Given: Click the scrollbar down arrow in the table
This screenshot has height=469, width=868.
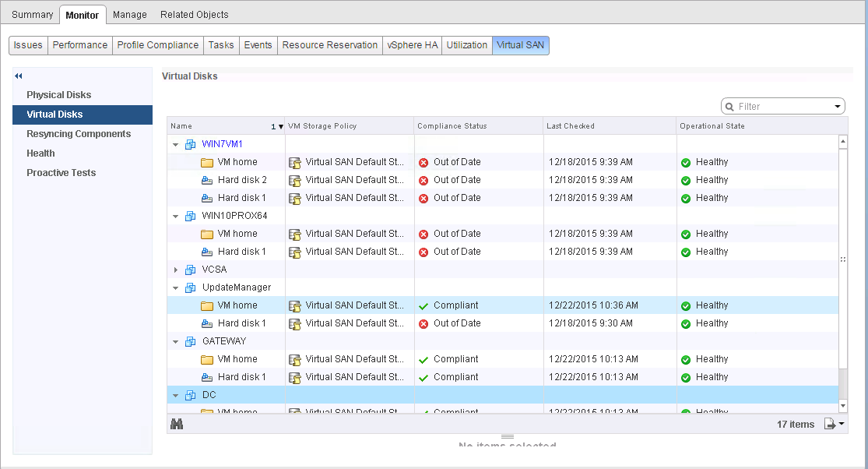Looking at the screenshot, I should [x=842, y=406].
